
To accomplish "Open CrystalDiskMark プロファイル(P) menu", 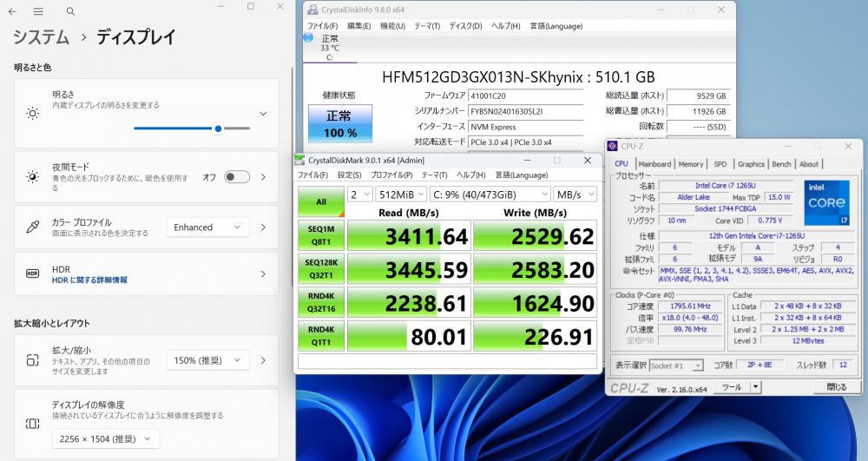I will point(391,175).
